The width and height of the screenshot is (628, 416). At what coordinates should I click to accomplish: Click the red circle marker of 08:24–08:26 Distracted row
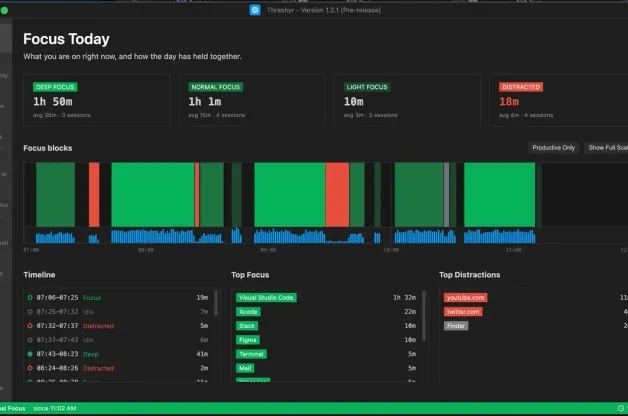point(30,368)
